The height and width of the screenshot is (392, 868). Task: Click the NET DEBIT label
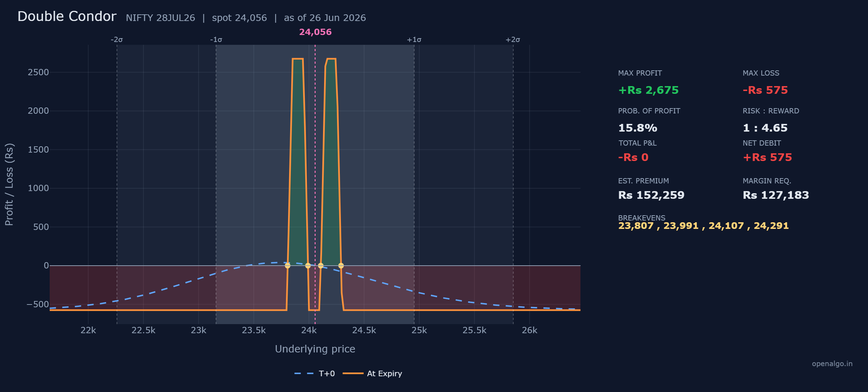(x=762, y=143)
